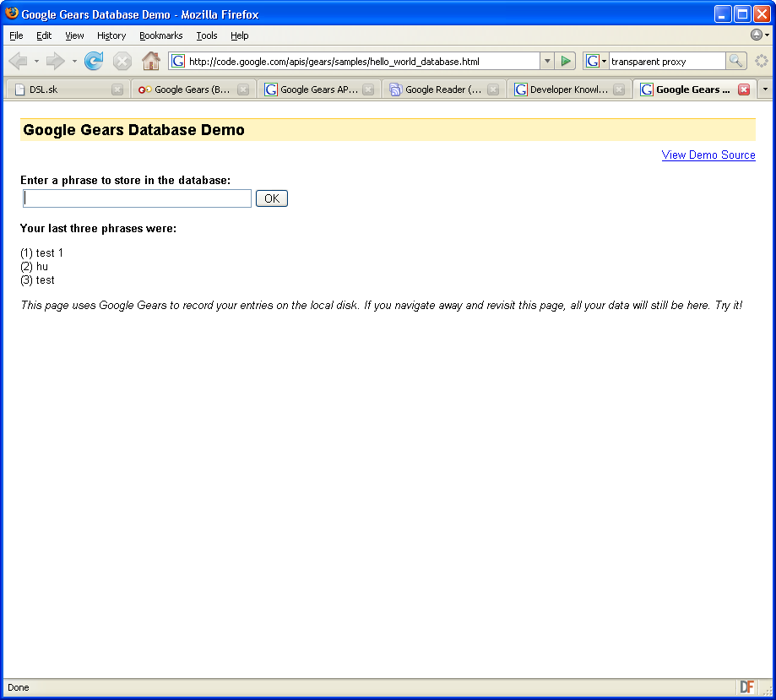Screen dimensions: 776x700
Task: Go forward with the Forward arrow
Action: [55, 62]
